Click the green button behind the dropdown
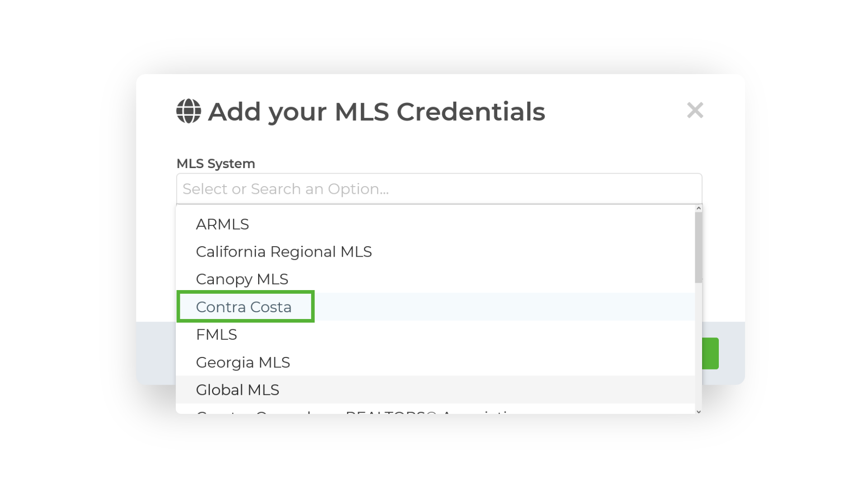Screen dimensions: 868x488 click(x=710, y=353)
